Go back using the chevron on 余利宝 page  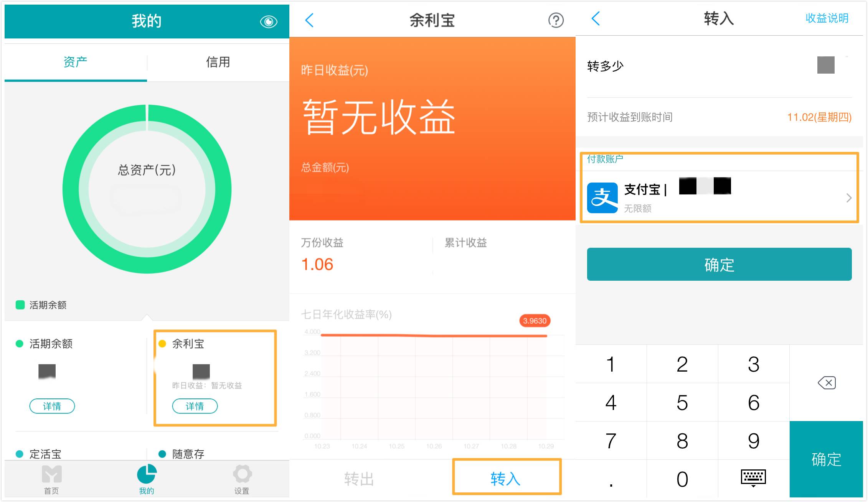309,21
